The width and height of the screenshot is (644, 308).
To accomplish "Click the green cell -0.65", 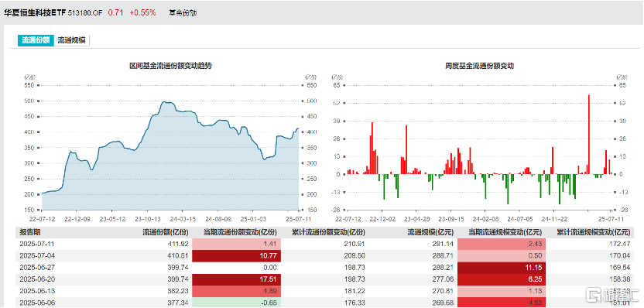I will pos(237,303).
